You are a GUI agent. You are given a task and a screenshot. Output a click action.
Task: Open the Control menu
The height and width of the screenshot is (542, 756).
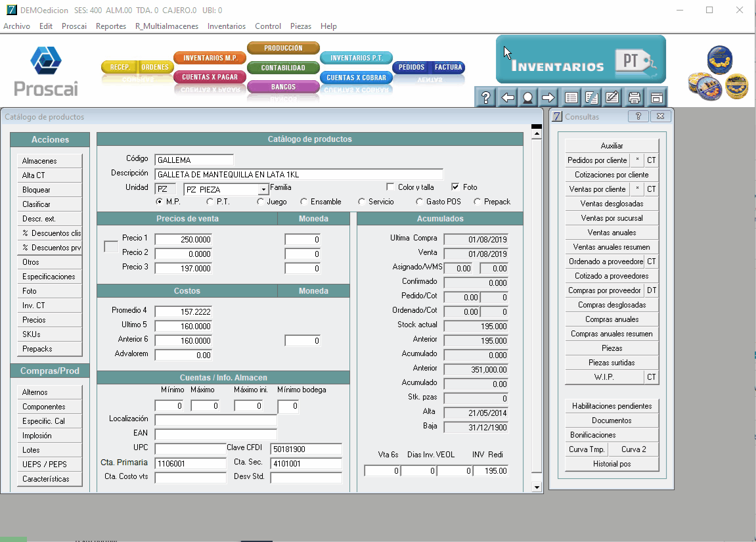coord(268,26)
